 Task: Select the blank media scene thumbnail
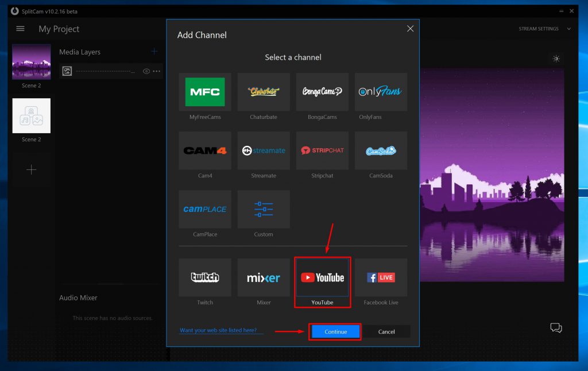click(31, 115)
